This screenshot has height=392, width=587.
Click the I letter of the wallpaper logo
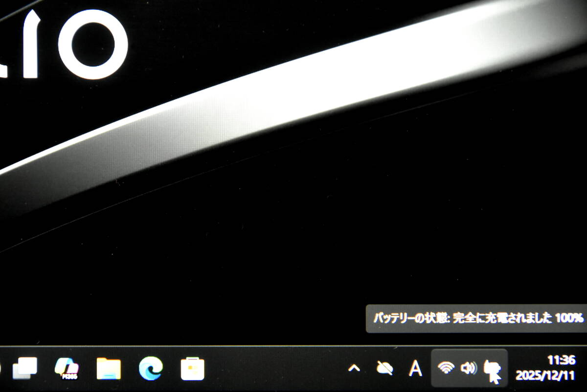coord(31,44)
